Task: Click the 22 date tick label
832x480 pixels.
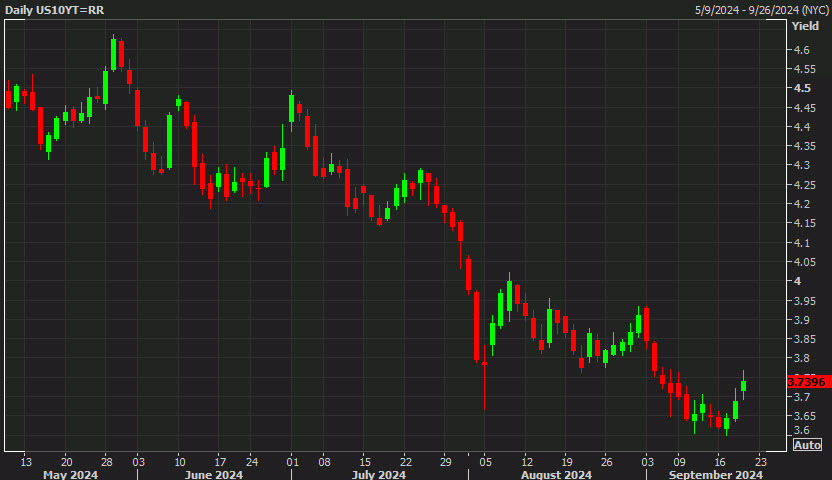Action: (x=405, y=461)
